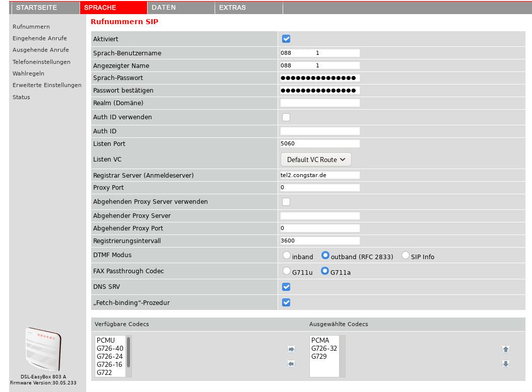Select G726-32 in selected codecs
The height and width of the screenshot is (392, 532).
(324, 348)
